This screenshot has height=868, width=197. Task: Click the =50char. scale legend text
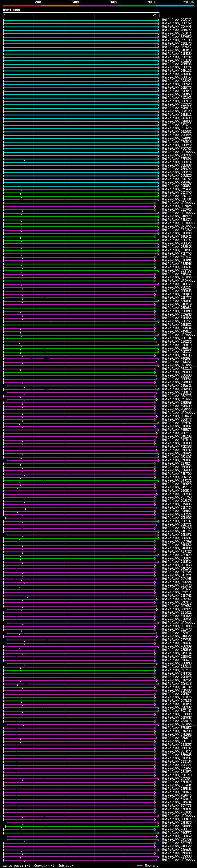tap(150, 865)
